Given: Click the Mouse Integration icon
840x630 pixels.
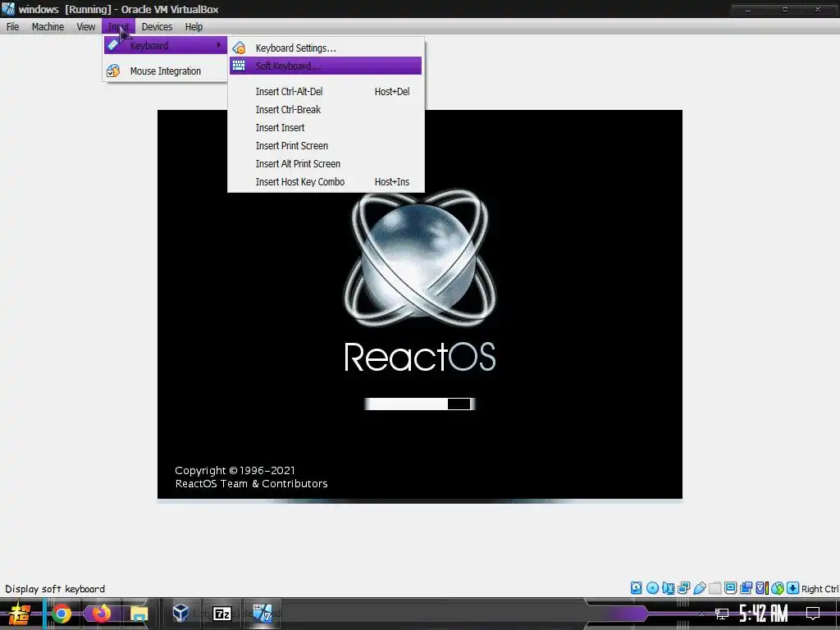Looking at the screenshot, I should coord(113,71).
